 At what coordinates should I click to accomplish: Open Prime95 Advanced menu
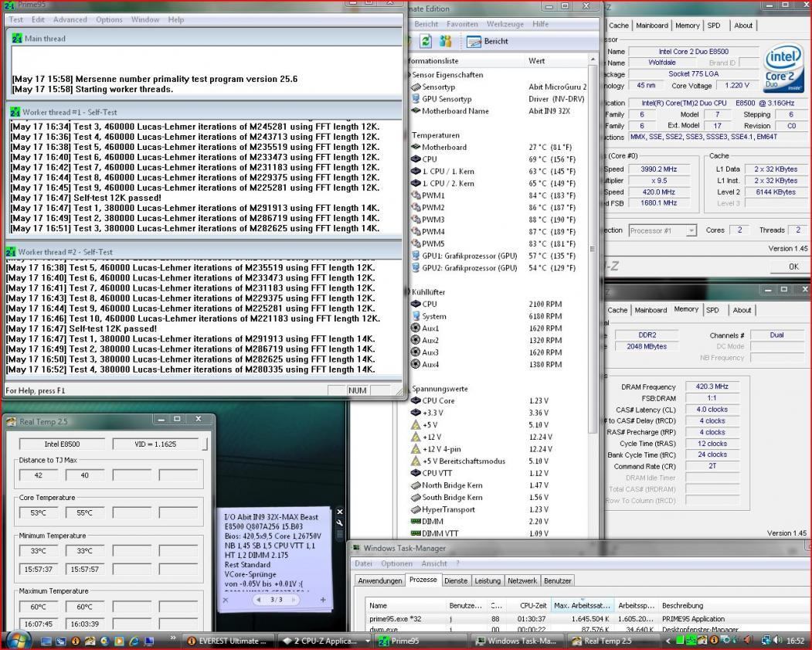(70, 19)
